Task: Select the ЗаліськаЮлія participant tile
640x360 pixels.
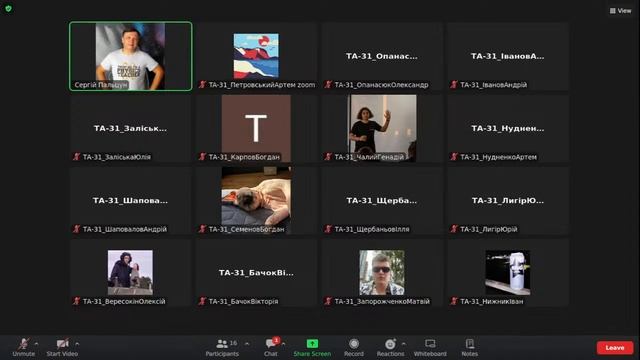Action: pos(131,129)
